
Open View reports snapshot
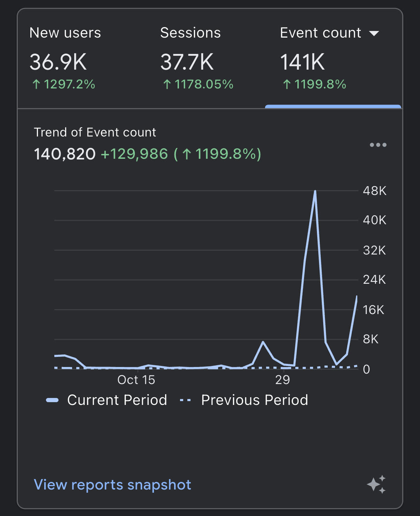[112, 484]
